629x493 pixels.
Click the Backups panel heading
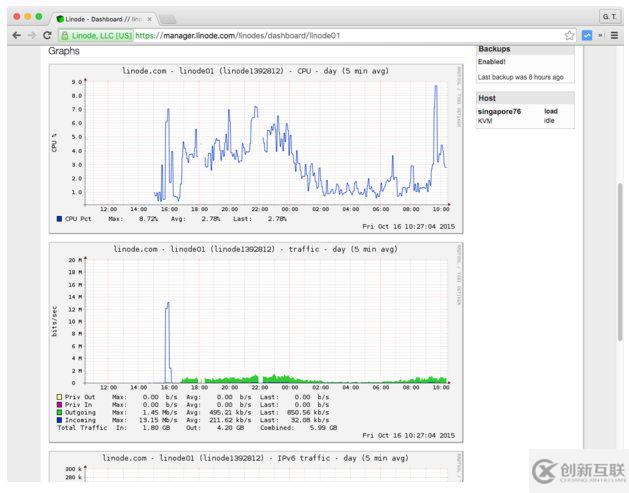coord(494,49)
